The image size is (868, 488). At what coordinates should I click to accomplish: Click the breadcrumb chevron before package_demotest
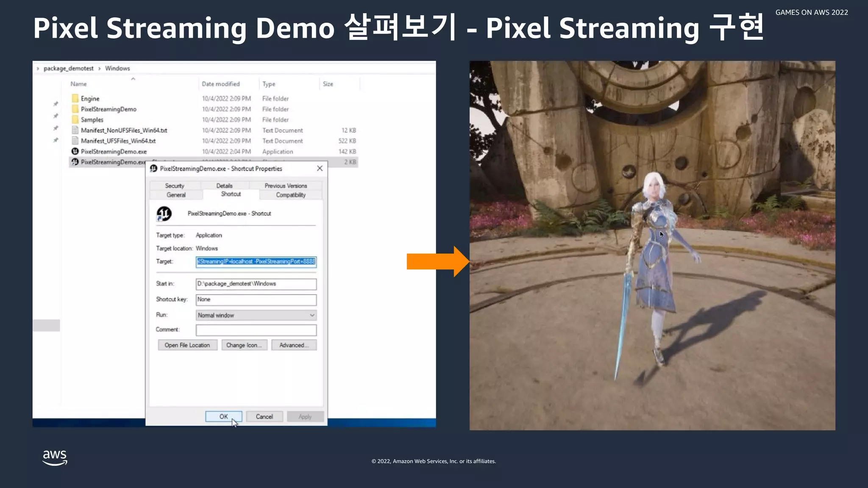[38, 68]
